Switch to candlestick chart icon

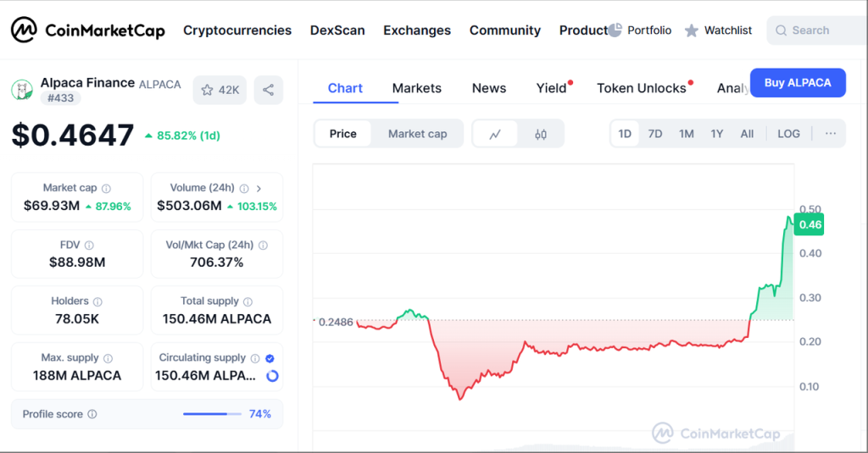(541, 134)
